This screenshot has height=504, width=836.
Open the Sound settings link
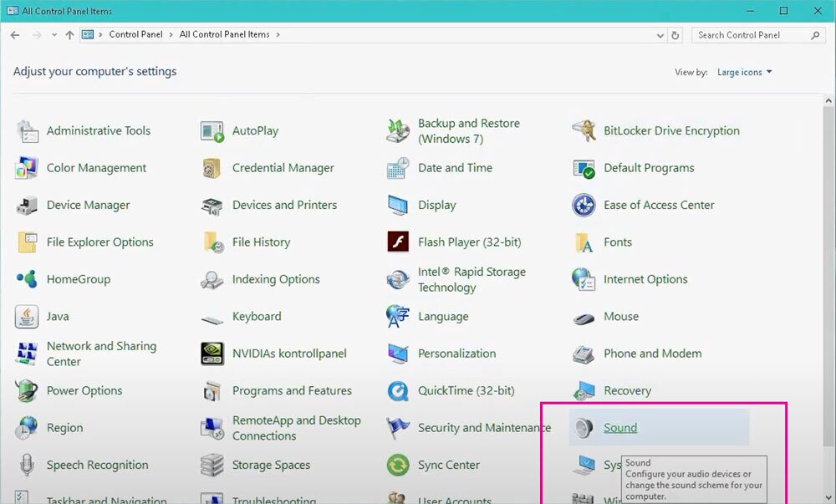coord(619,427)
